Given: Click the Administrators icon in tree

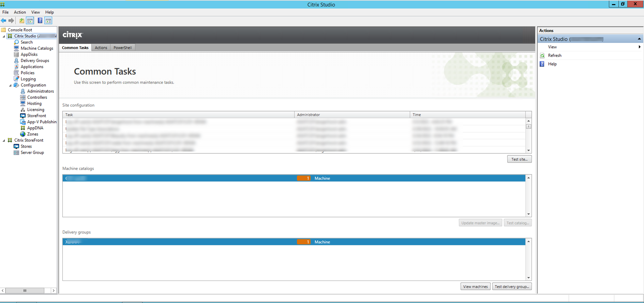Looking at the screenshot, I should 23,91.
